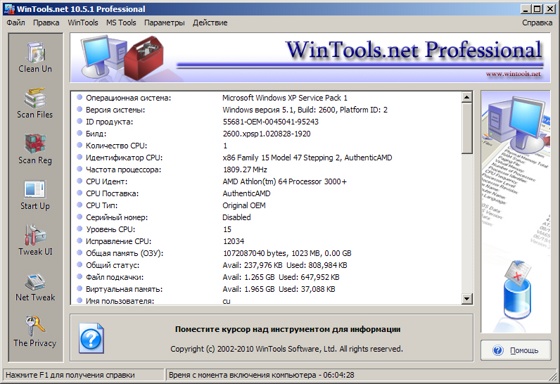The width and height of the screenshot is (560, 384).
Task: Click the www.wintools.net link in the banner
Action: [x=513, y=74]
